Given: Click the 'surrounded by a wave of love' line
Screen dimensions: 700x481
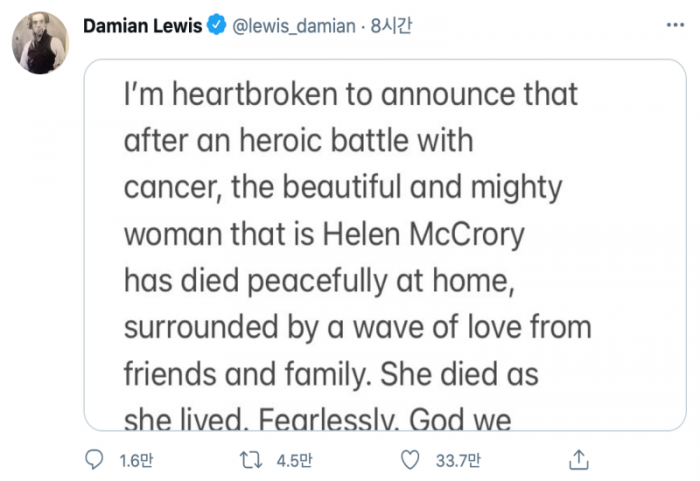Looking at the screenshot, I should click(358, 328).
